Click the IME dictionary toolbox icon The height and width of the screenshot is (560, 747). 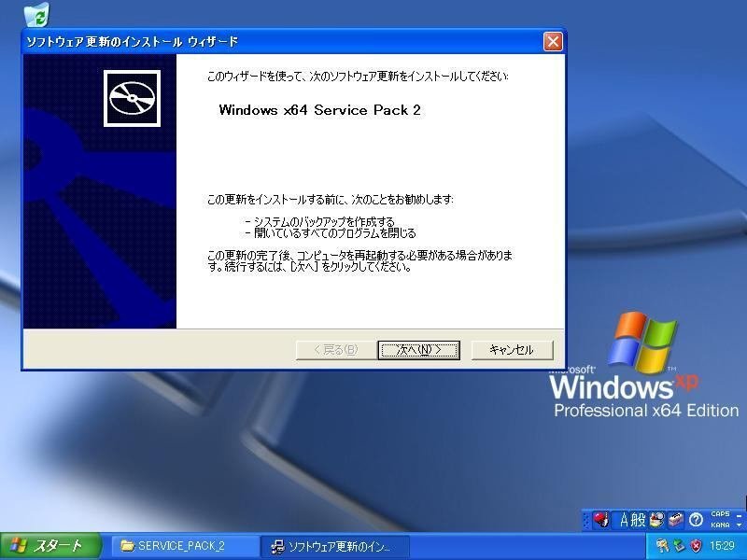point(676,520)
